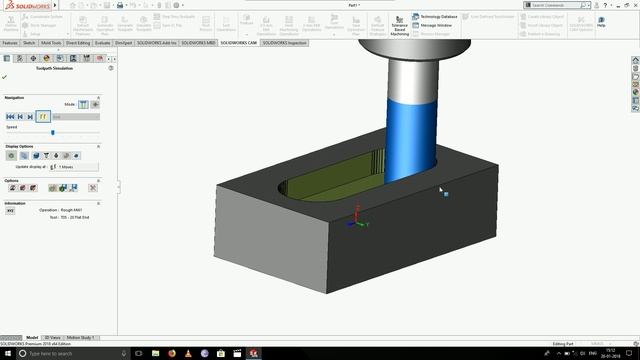Toggle the sixth Display Options icon
Viewport: 640px width, 360px height.
(x=66, y=156)
